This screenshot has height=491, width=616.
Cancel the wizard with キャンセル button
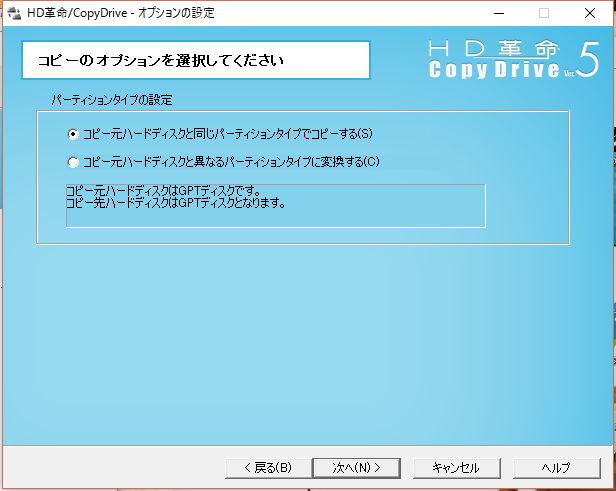click(456, 468)
